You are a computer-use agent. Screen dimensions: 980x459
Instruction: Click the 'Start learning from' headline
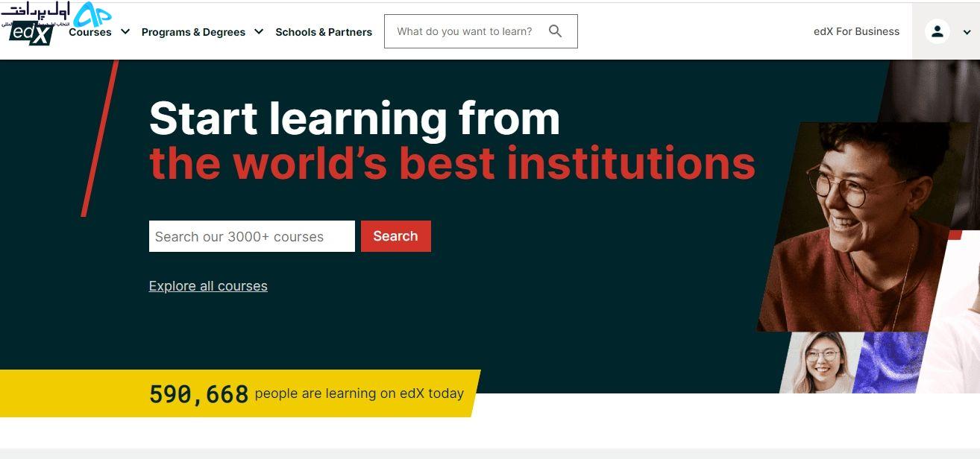354,119
